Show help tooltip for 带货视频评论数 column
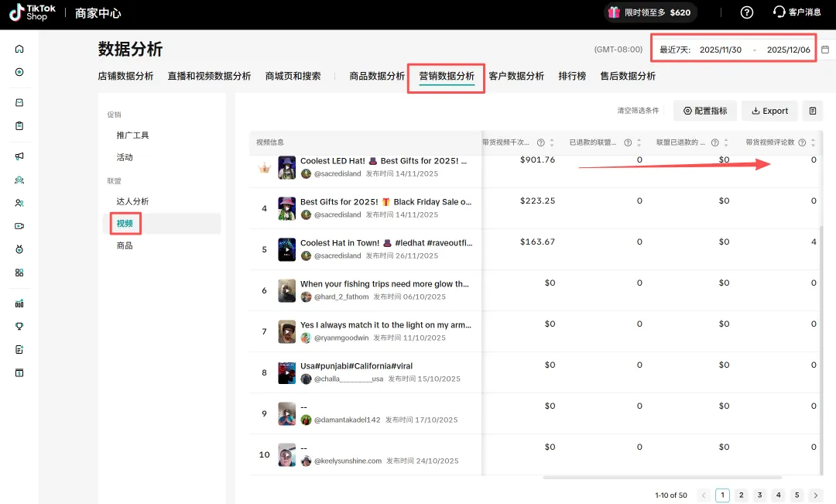This screenshot has height=504, width=836. pos(802,142)
